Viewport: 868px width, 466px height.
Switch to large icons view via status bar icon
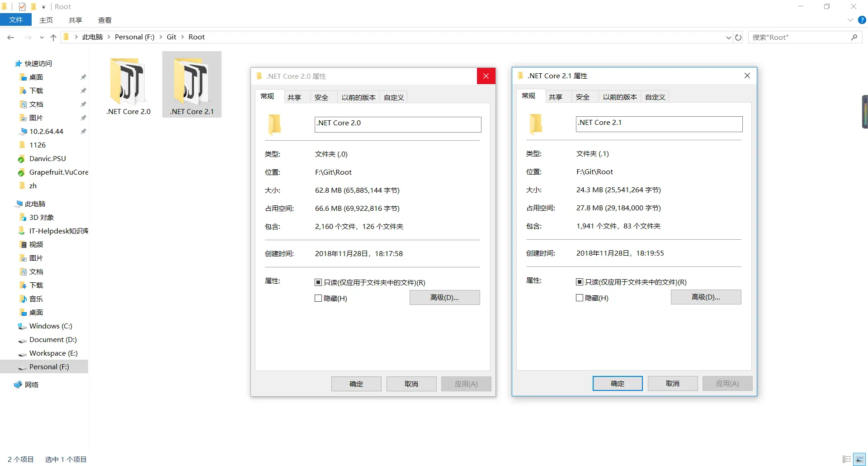(x=859, y=459)
